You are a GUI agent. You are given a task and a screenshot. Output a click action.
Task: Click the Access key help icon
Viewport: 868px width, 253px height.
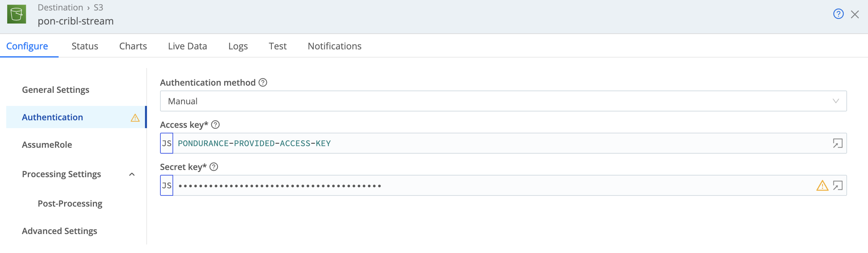(x=215, y=125)
